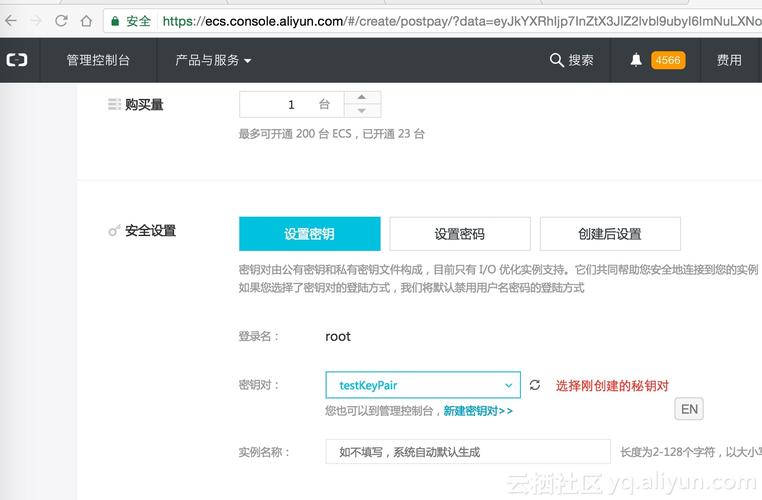Open the 管理控制台 menu item
This screenshot has height=500, width=762.
tap(98, 60)
